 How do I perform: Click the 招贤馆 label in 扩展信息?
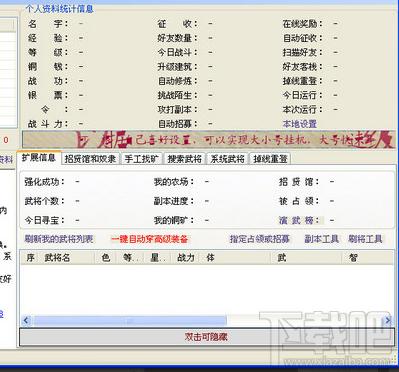tap(299, 182)
